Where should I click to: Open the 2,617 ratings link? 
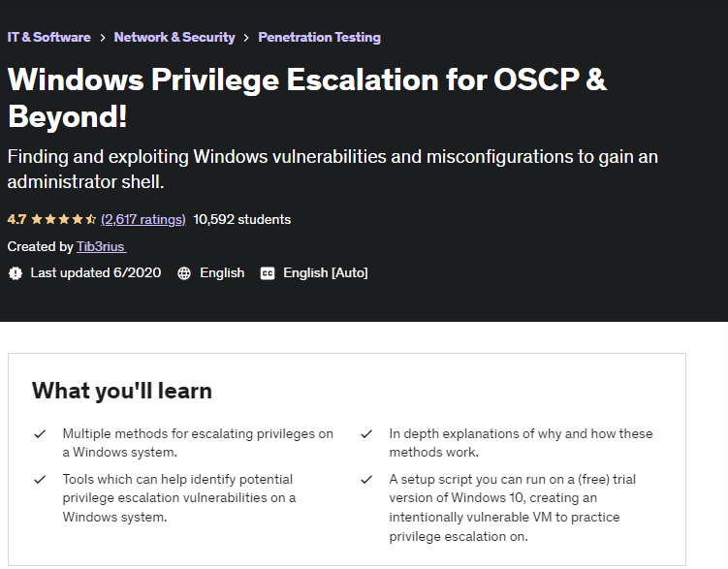[143, 219]
